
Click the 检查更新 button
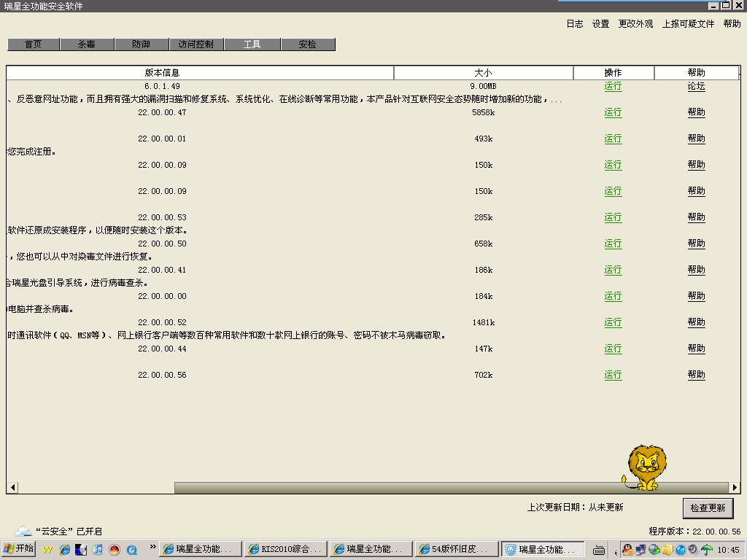708,508
